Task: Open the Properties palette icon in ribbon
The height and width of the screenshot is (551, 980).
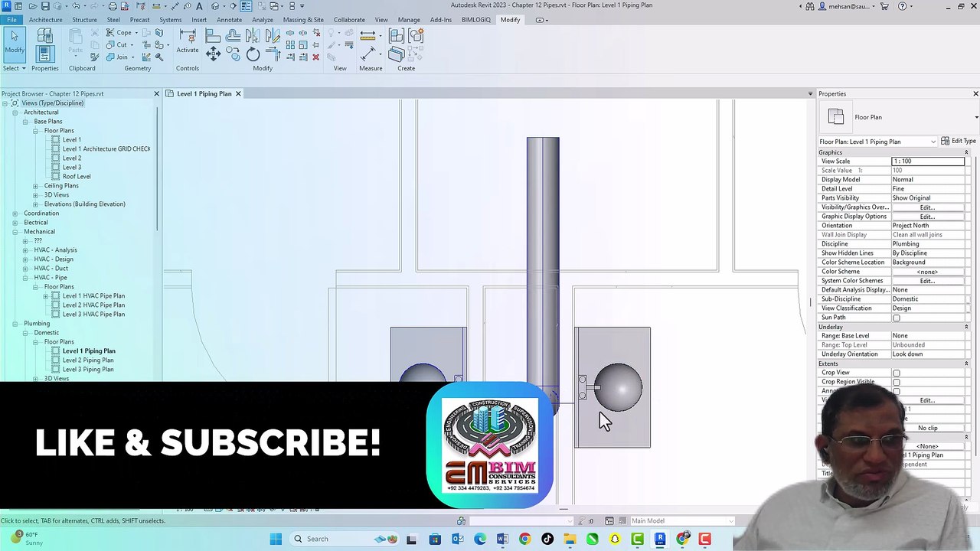Action: tap(44, 54)
